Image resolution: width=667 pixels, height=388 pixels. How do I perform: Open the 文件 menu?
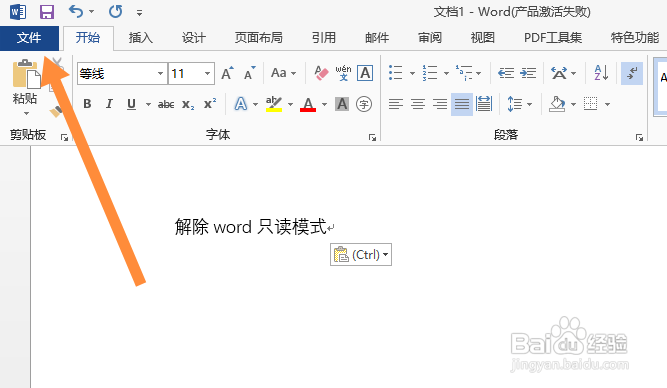coord(29,38)
